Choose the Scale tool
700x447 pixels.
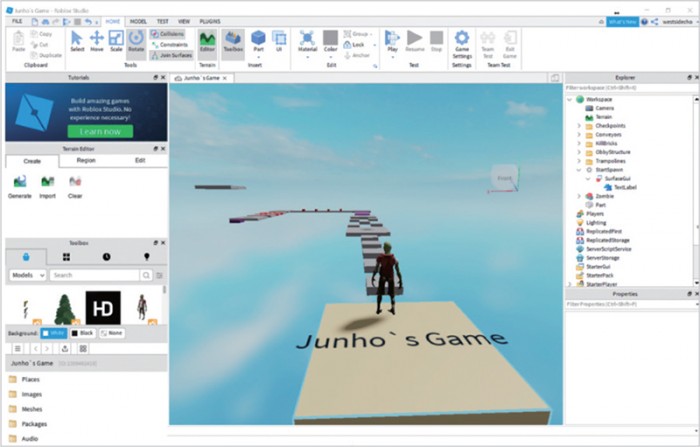pyautogui.click(x=116, y=41)
